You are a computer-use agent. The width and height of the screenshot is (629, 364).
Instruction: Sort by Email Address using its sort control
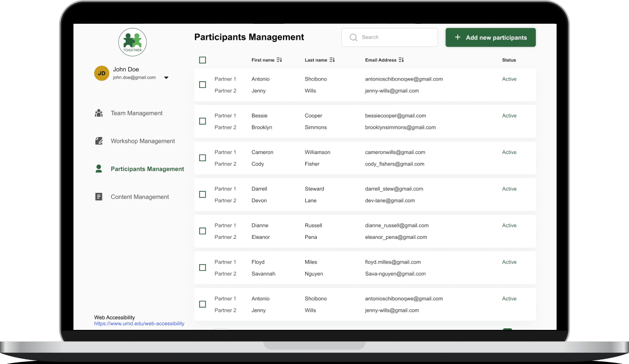tap(400, 59)
